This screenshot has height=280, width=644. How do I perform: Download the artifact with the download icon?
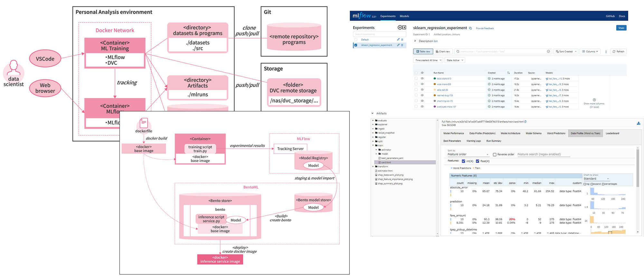tap(639, 123)
